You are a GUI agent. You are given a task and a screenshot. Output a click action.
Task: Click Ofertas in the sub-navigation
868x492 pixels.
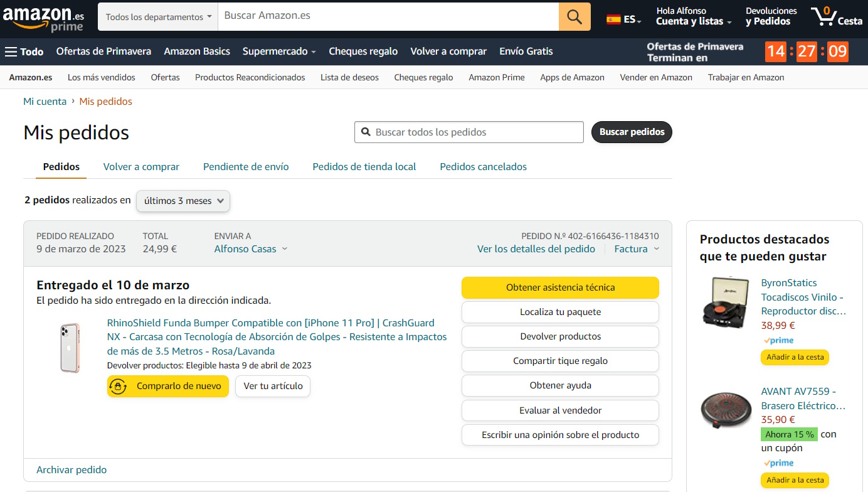(165, 77)
